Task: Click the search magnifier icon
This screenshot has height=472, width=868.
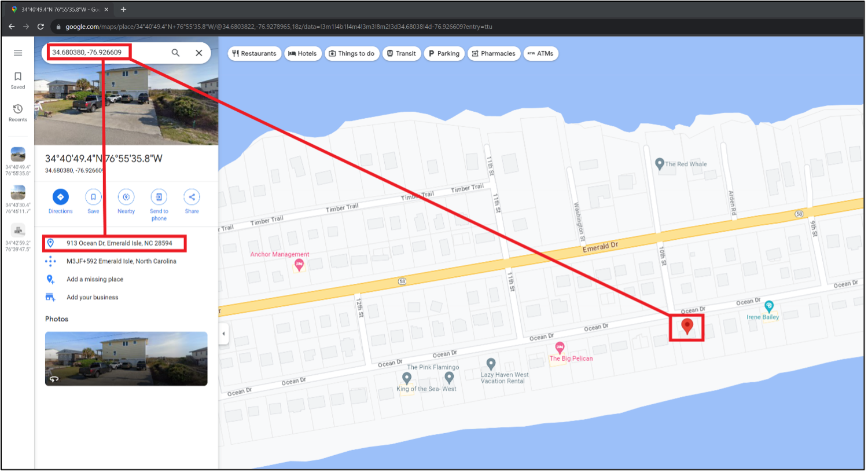Action: tap(175, 53)
